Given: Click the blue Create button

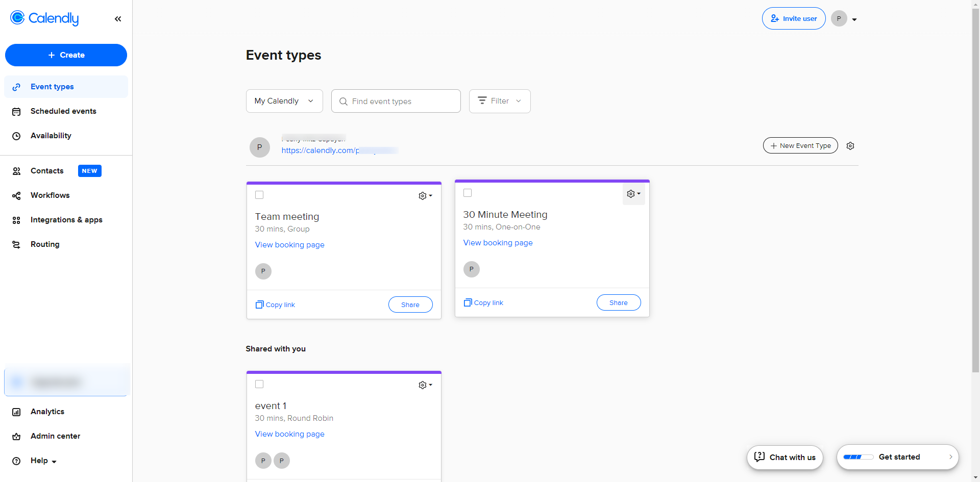Looking at the screenshot, I should coord(66,55).
